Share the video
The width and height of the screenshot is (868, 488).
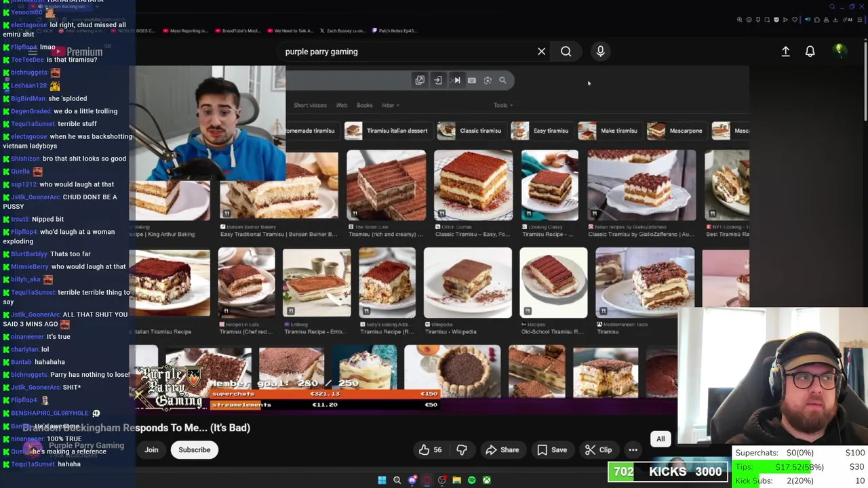502,450
